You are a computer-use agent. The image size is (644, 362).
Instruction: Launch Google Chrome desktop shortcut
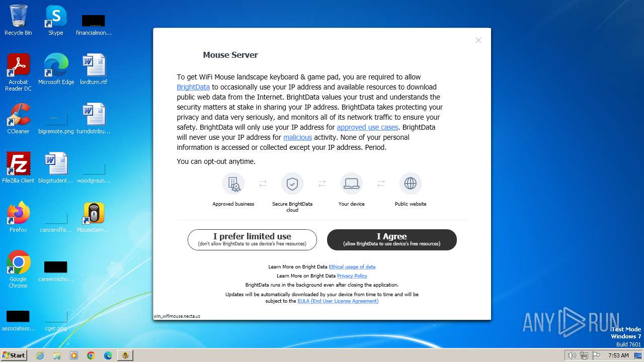coord(18,269)
